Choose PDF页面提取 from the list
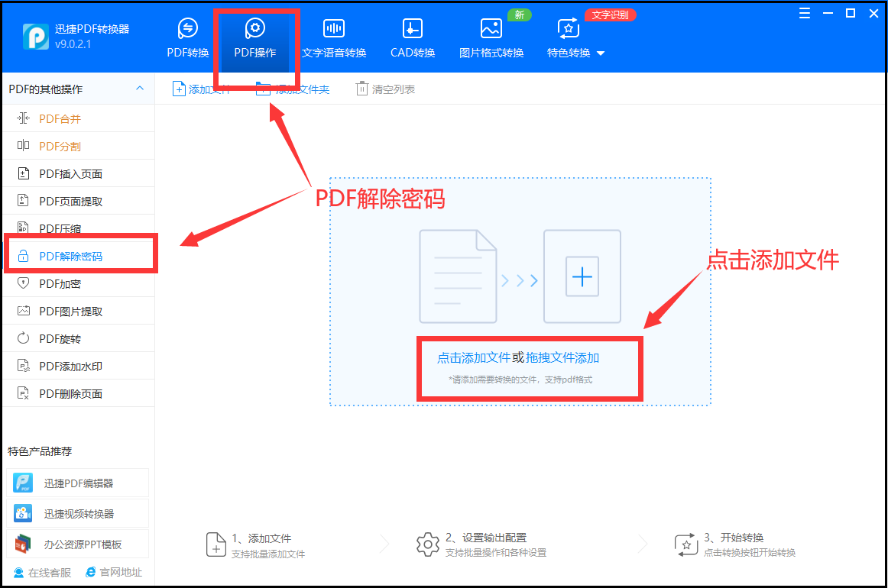This screenshot has width=888, height=588. pos(79,201)
